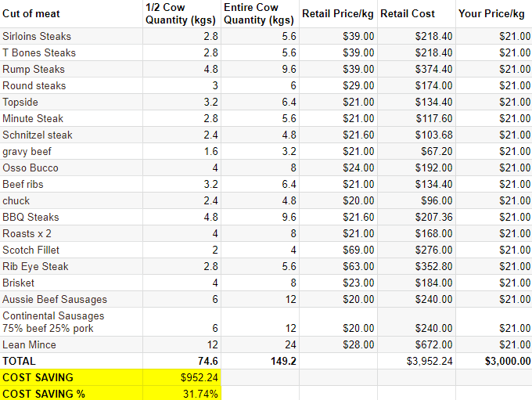The width and height of the screenshot is (532, 400).
Task: Click the $3,952.24 total retail cost
Action: [x=417, y=361]
